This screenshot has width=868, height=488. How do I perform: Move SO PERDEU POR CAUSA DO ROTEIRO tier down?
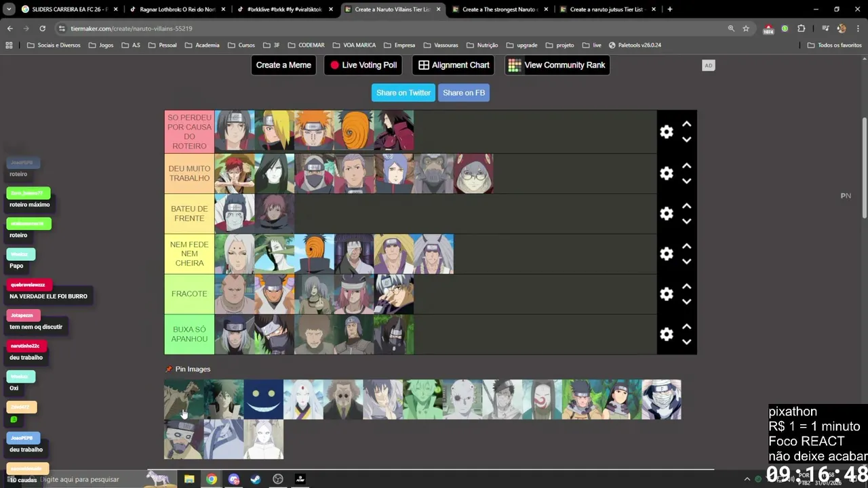click(x=686, y=140)
